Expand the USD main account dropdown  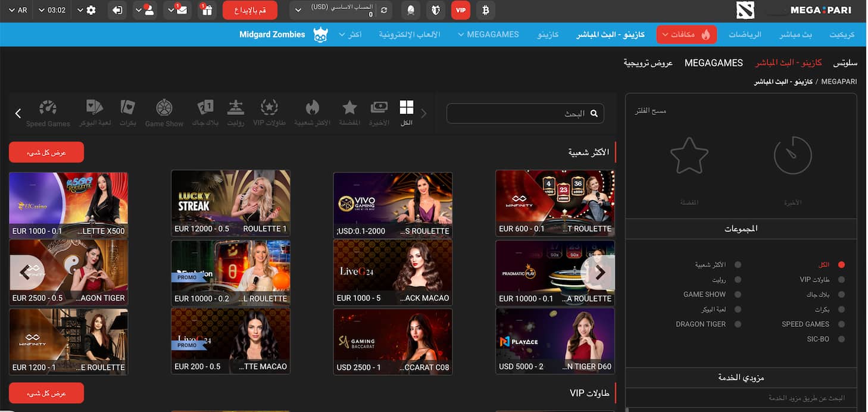coord(298,10)
